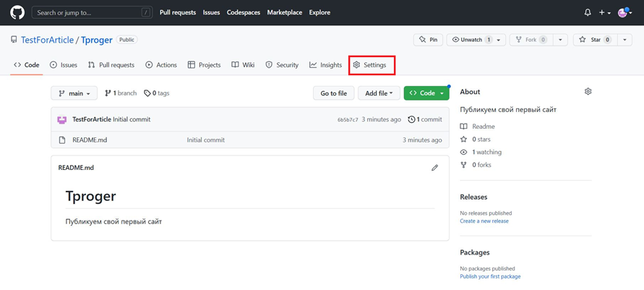
Task: Click the Tproger heading in README
Action: point(91,196)
